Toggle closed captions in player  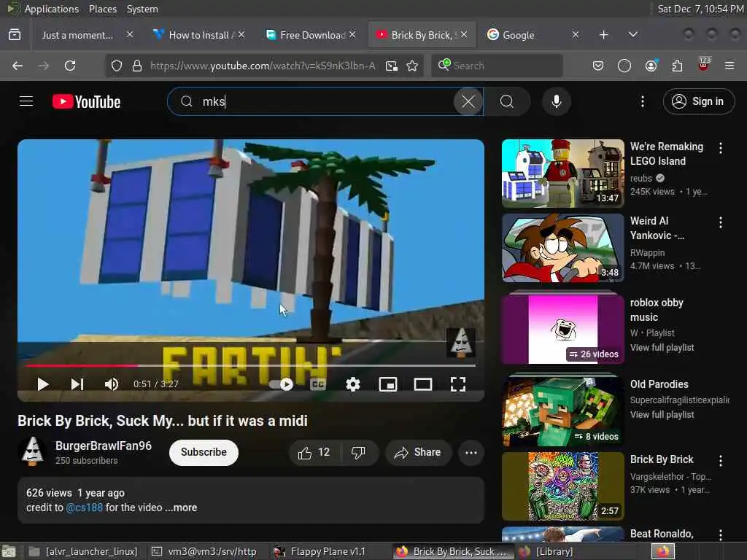[318, 384]
